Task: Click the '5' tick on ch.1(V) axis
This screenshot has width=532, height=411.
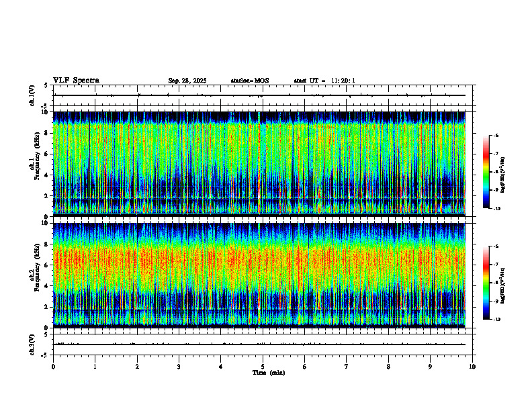Action: [47, 85]
